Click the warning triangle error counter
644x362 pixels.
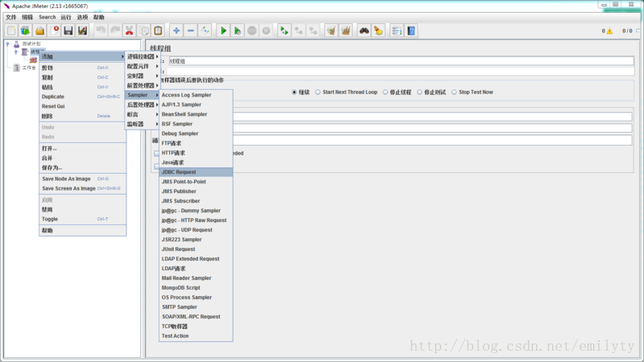tap(609, 31)
